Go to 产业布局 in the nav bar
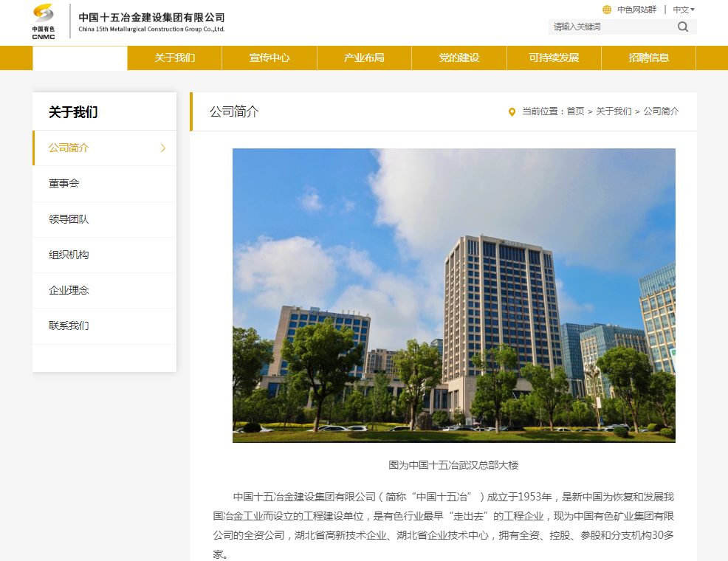Viewport: 728px width, 561px height. click(x=364, y=58)
